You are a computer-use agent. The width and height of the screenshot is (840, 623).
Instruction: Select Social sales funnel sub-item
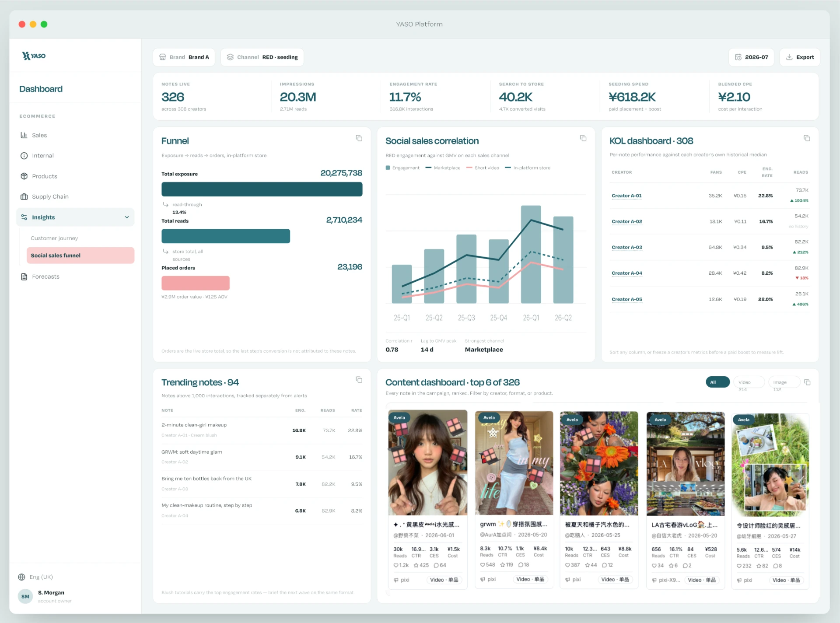(x=80, y=255)
